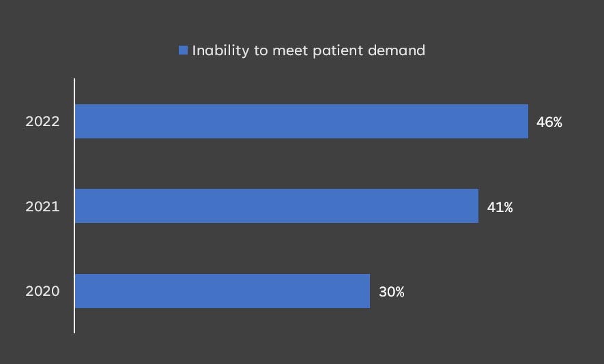Click the gap between 2022 and 2021 bars
Image resolution: width=604 pixels, height=364 pixels.
point(300,164)
